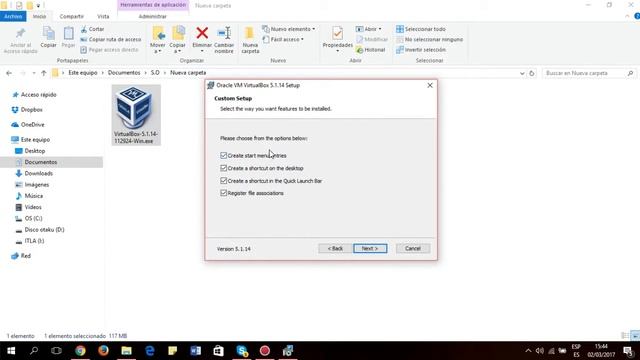Launch Firefox from the taskbar
Image resolution: width=640 pixels, height=360 pixels.
click(103, 351)
